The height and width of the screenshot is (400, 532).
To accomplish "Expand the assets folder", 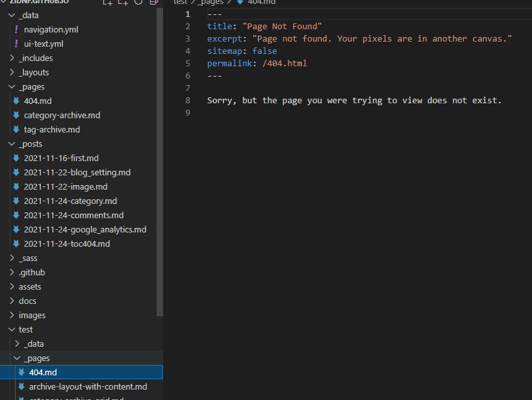I will click(x=30, y=287).
